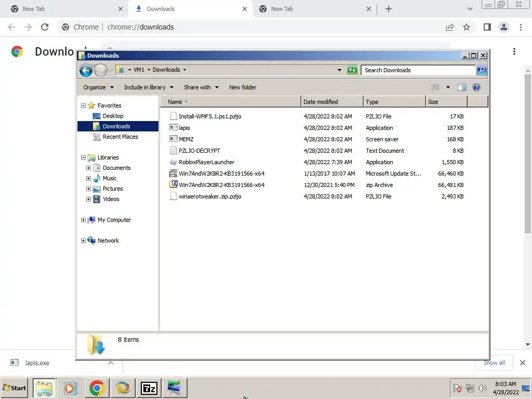Select the RobloxPlayerLauncher file icon
This screenshot has height=399, width=532.
click(174, 162)
